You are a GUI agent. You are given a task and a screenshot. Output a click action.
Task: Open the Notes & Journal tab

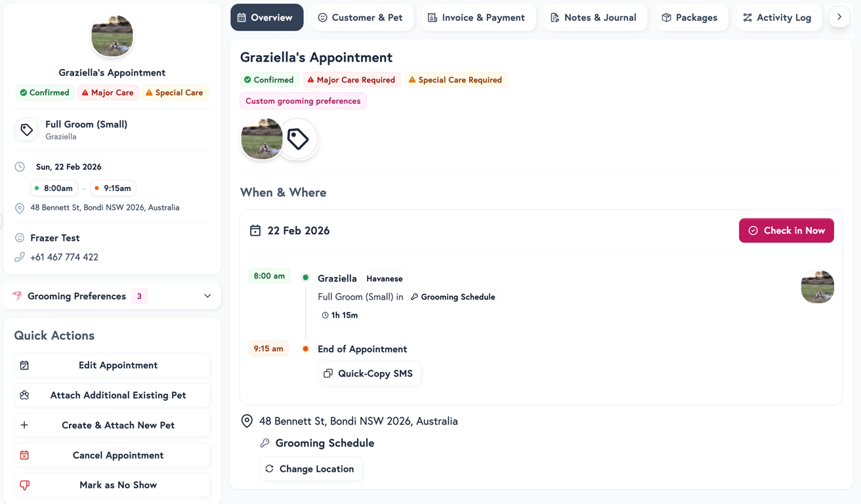point(595,17)
